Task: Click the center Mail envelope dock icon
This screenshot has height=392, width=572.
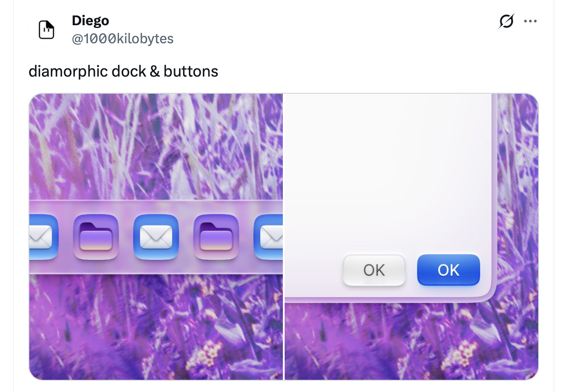Action: click(156, 237)
